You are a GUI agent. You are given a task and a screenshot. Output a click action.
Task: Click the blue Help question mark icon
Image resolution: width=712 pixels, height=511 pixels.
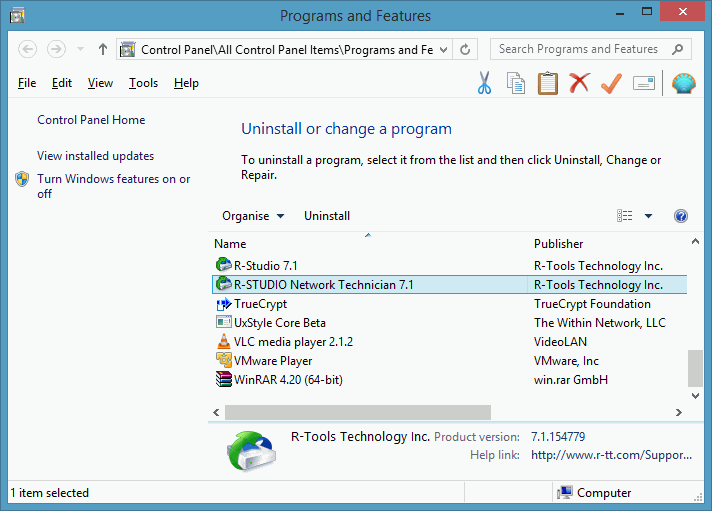click(x=681, y=216)
